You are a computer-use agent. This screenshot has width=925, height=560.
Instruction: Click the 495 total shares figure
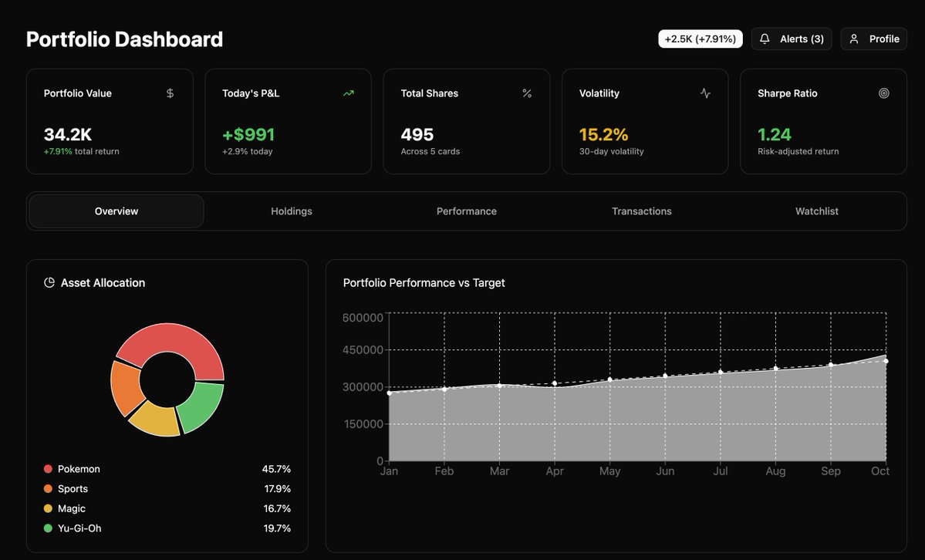[x=417, y=134]
